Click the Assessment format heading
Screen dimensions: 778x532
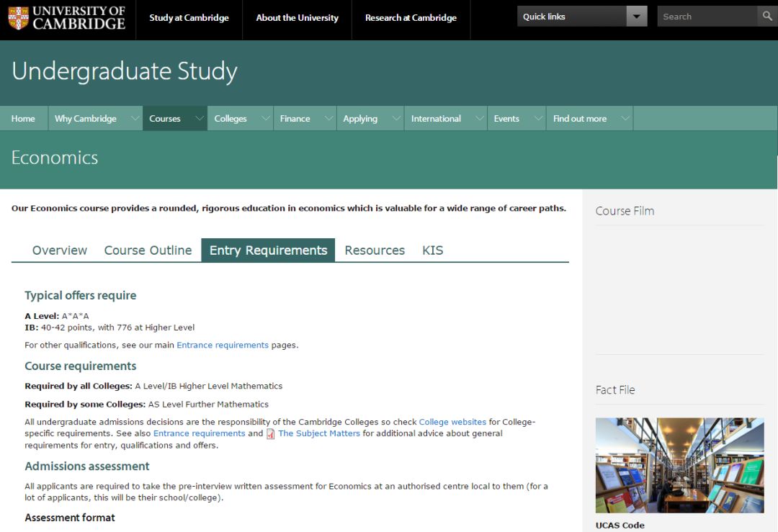(x=70, y=518)
